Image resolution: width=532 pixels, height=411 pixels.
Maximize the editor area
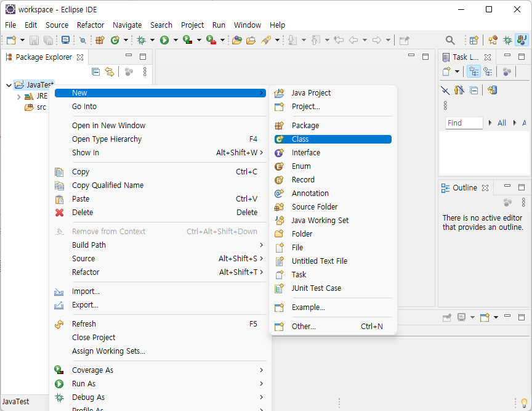425,57
